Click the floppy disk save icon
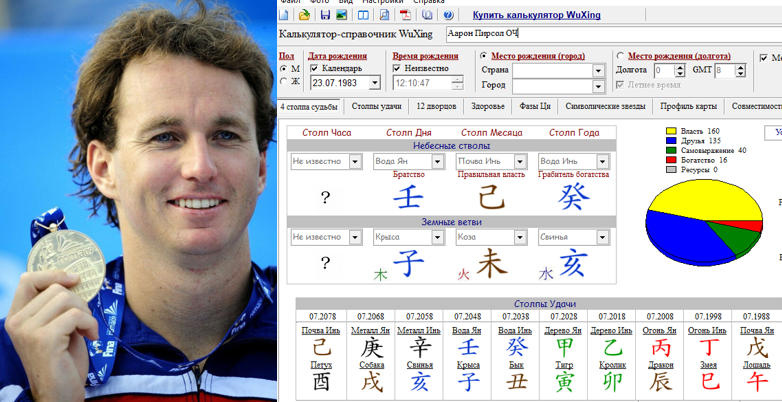 [x=323, y=15]
